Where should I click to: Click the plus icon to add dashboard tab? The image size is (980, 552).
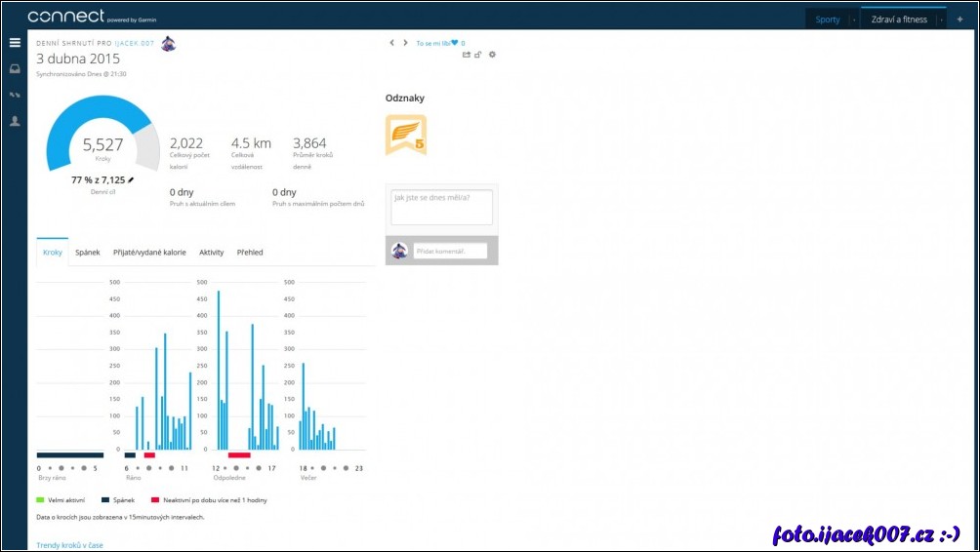pyautogui.click(x=960, y=20)
